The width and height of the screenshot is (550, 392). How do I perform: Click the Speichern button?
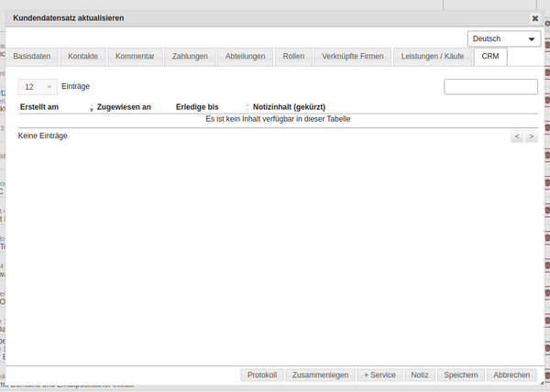[x=460, y=375]
